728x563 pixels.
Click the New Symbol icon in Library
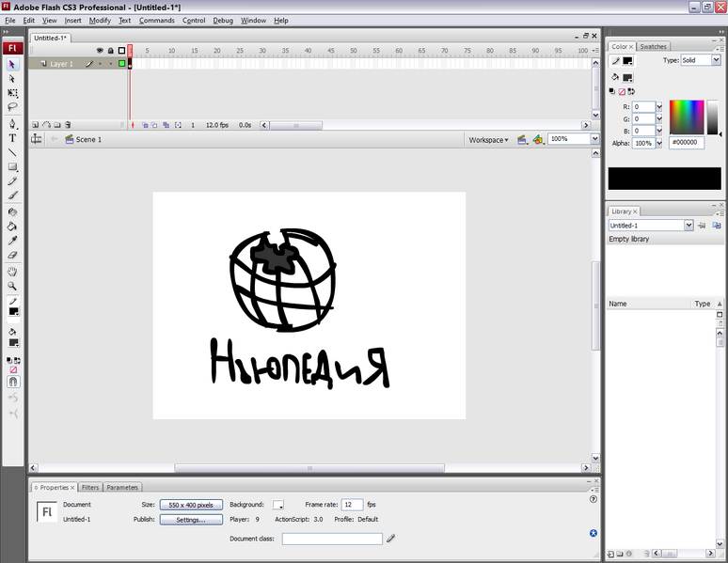coord(611,554)
